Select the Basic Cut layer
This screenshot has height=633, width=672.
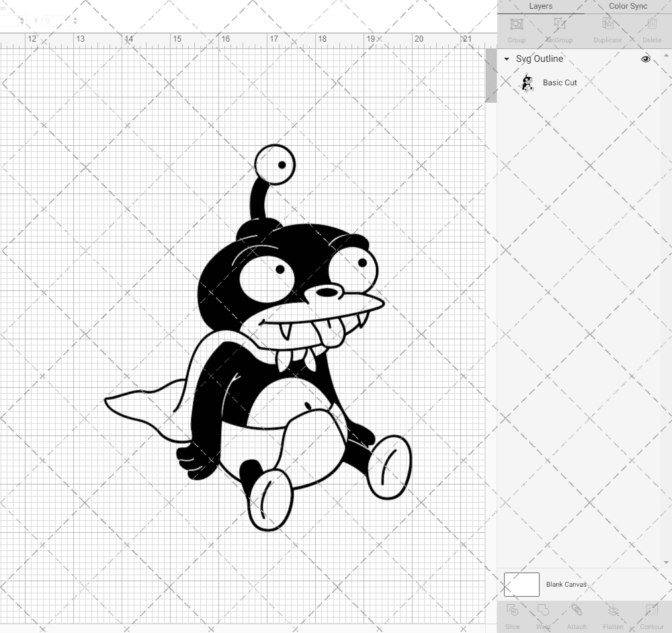click(x=558, y=82)
